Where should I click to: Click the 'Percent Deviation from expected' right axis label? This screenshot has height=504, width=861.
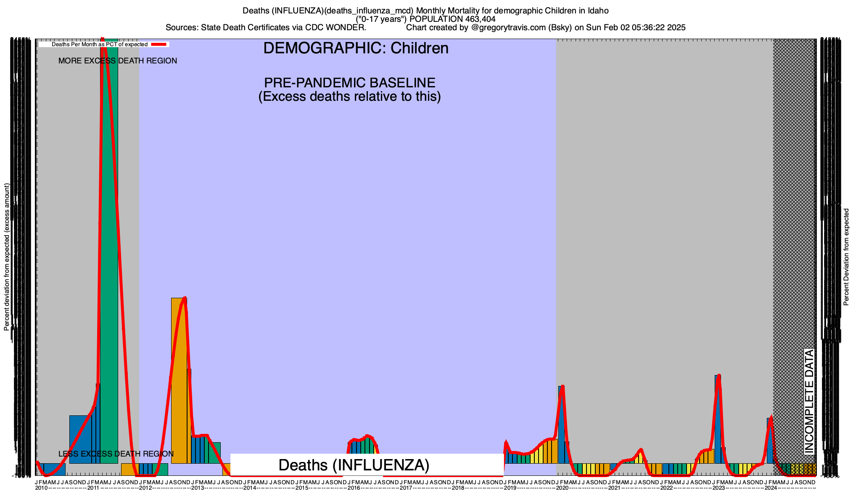(846, 257)
